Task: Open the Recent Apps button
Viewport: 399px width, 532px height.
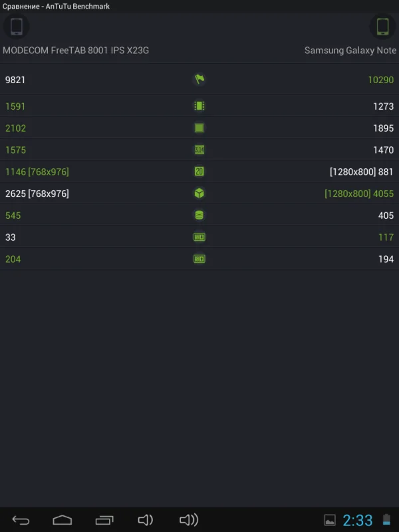Action: 104,519
